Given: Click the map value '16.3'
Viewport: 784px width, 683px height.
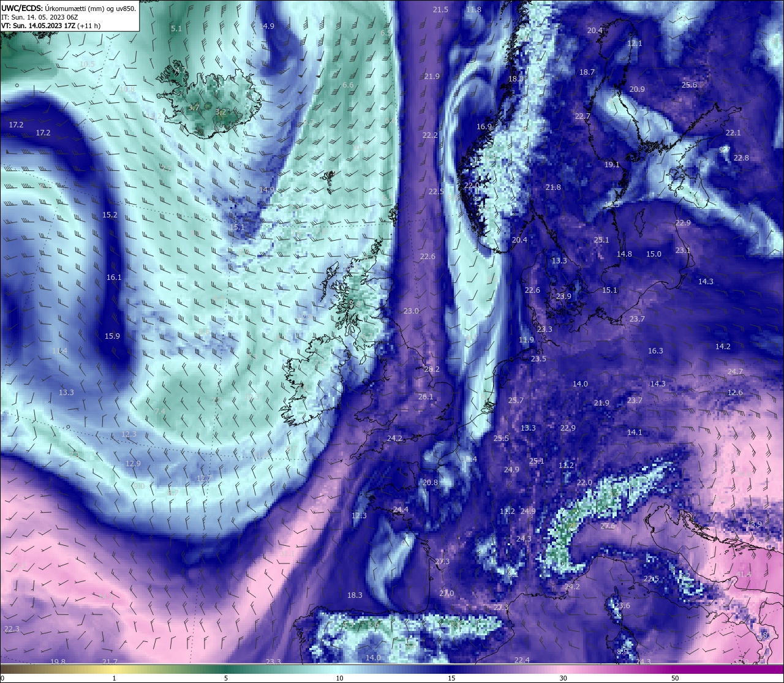Looking at the screenshot, I should pos(655,351).
